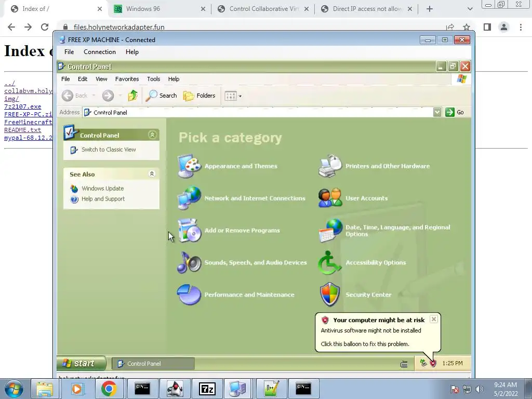The image size is (532, 399).
Task: Open the README.txt file link
Action: (x=23, y=130)
